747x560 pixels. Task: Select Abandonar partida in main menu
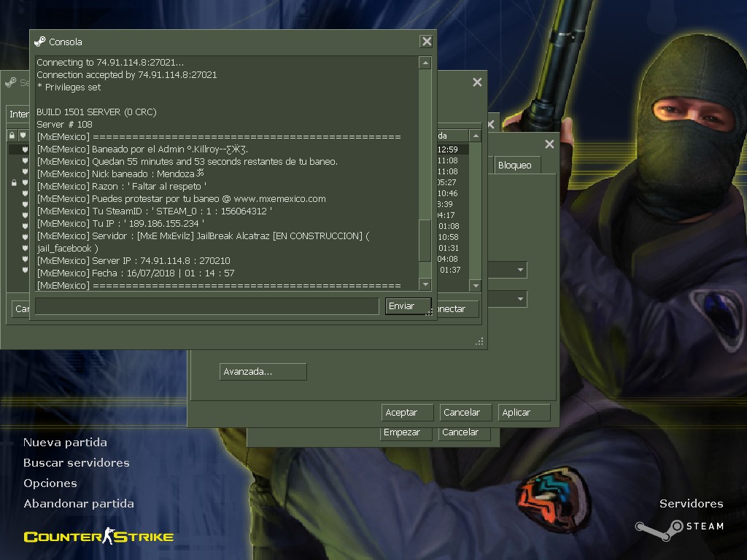pyautogui.click(x=79, y=504)
